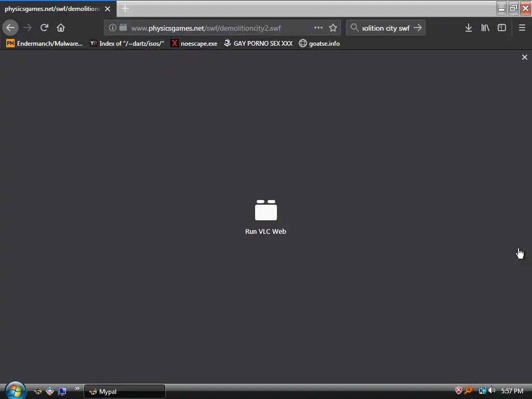Image resolution: width=532 pixels, height=399 pixels.
Task: Click the 5:57 PM clock
Action: pyautogui.click(x=512, y=391)
